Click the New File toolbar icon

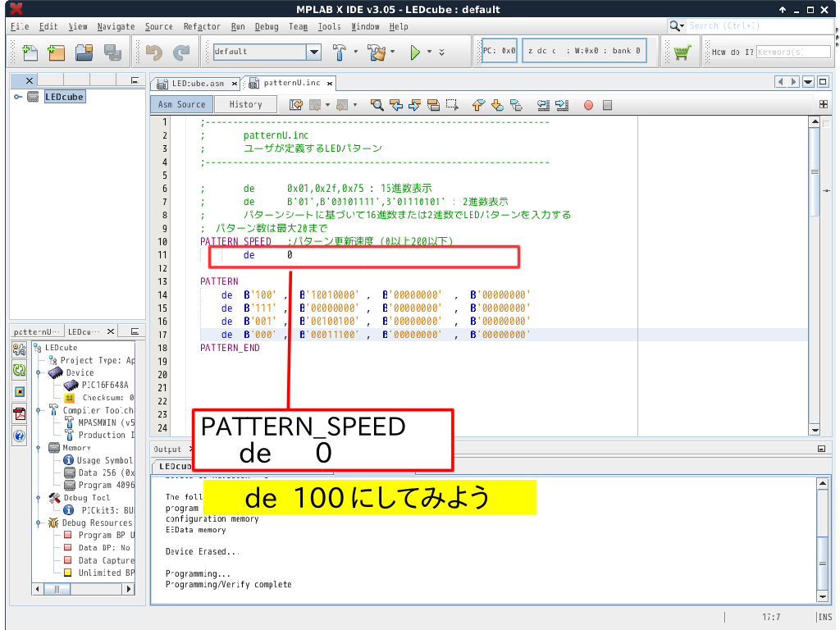point(30,52)
